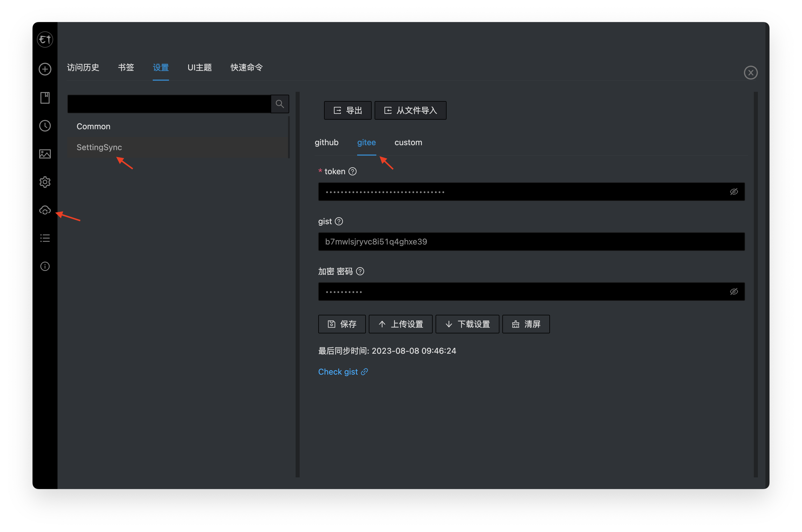
Task: Open the new connection plus icon
Action: click(x=44, y=69)
